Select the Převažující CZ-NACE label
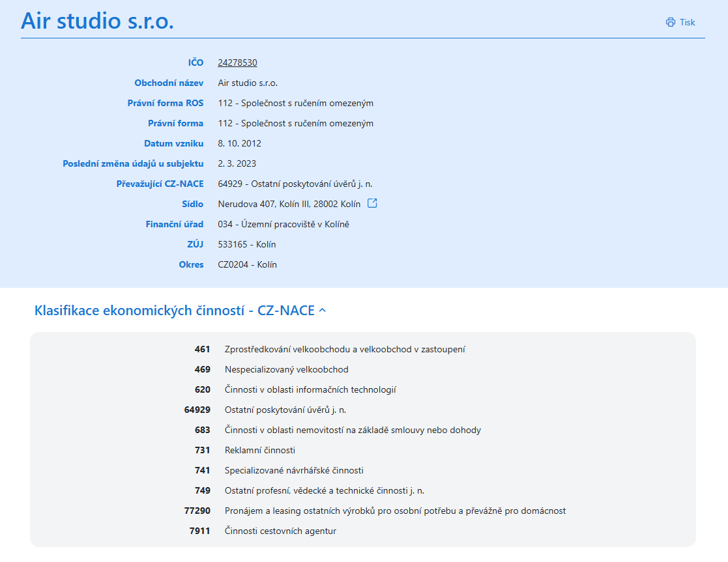Image resolution: width=728 pixels, height=562 pixels. [160, 184]
